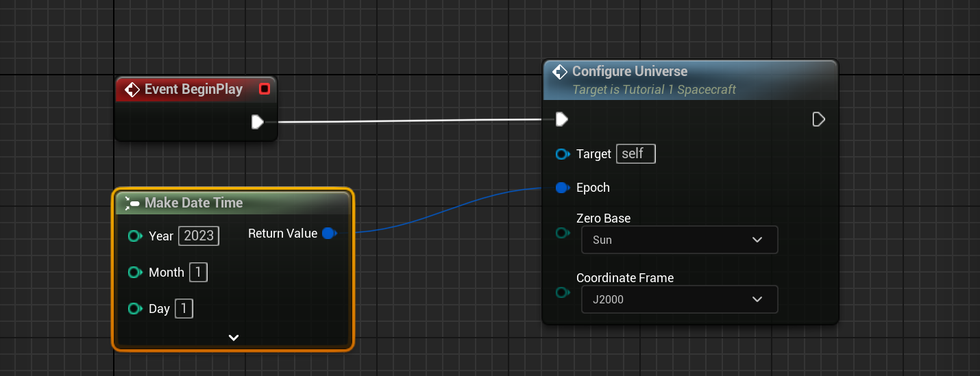The width and height of the screenshot is (980, 376).
Task: Click the Make Date Time function icon
Action: coord(133,203)
